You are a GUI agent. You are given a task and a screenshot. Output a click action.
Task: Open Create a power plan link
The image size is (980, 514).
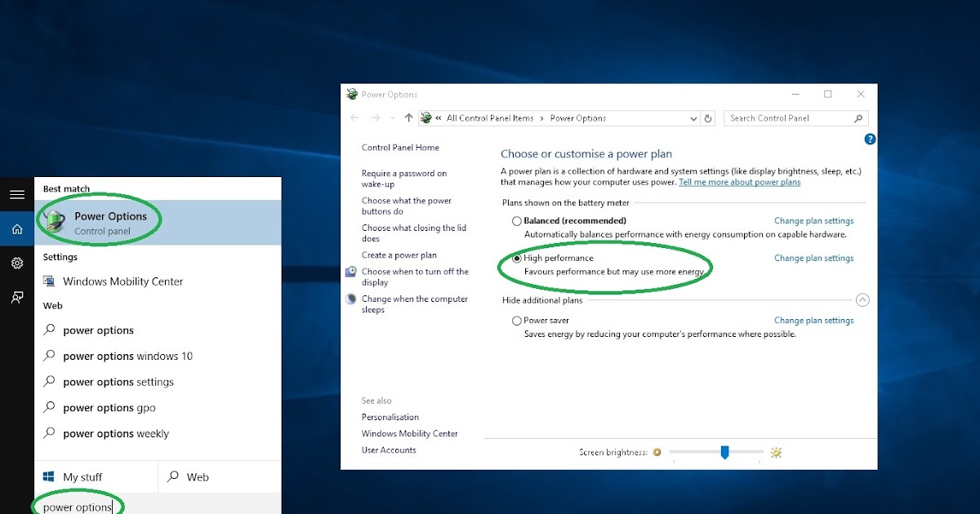[399, 255]
